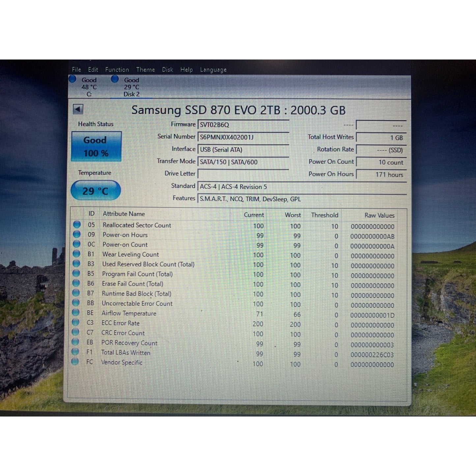Image resolution: width=476 pixels, height=476 pixels.
Task: Click the Transfer Mode field SATA/150 | SATA/600
Action: [243, 162]
